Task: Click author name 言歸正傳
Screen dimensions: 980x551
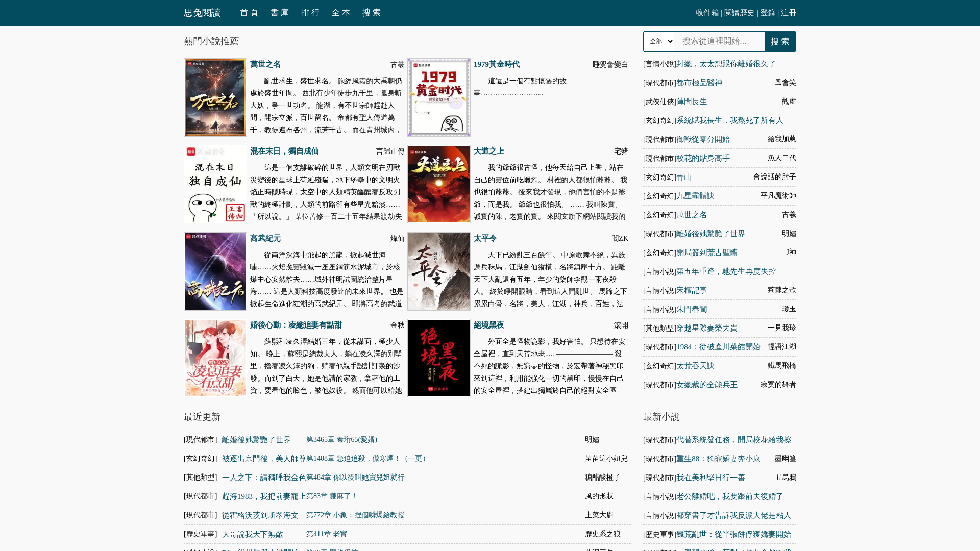Action: click(x=390, y=151)
